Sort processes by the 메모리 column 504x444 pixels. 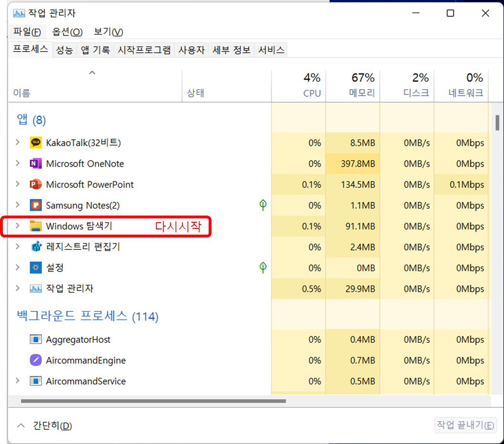[353, 86]
